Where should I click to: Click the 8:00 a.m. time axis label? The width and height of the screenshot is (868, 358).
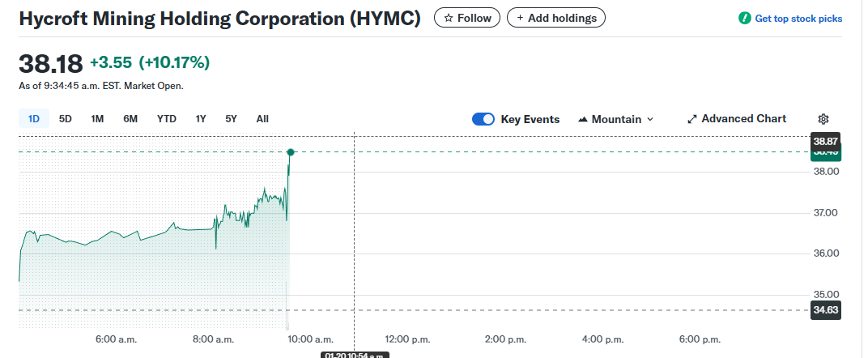214,339
